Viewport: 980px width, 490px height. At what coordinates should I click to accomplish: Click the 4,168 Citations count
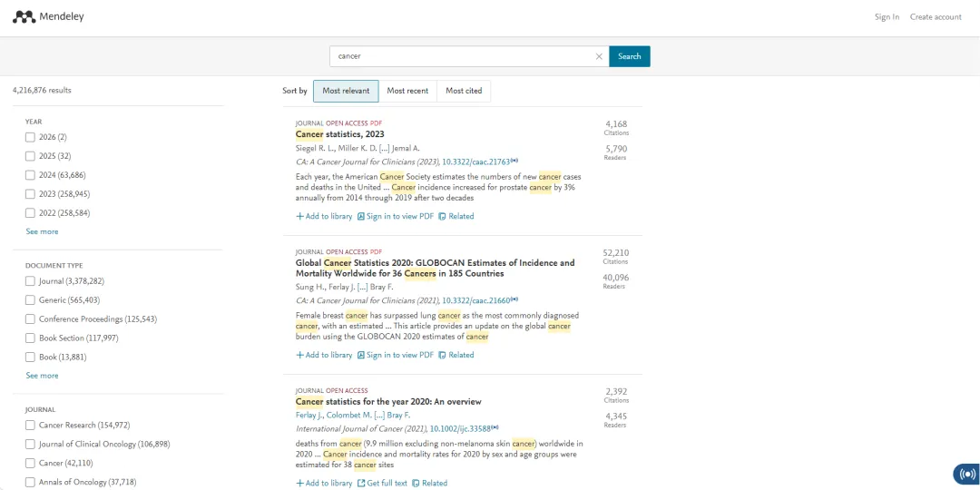pyautogui.click(x=616, y=128)
